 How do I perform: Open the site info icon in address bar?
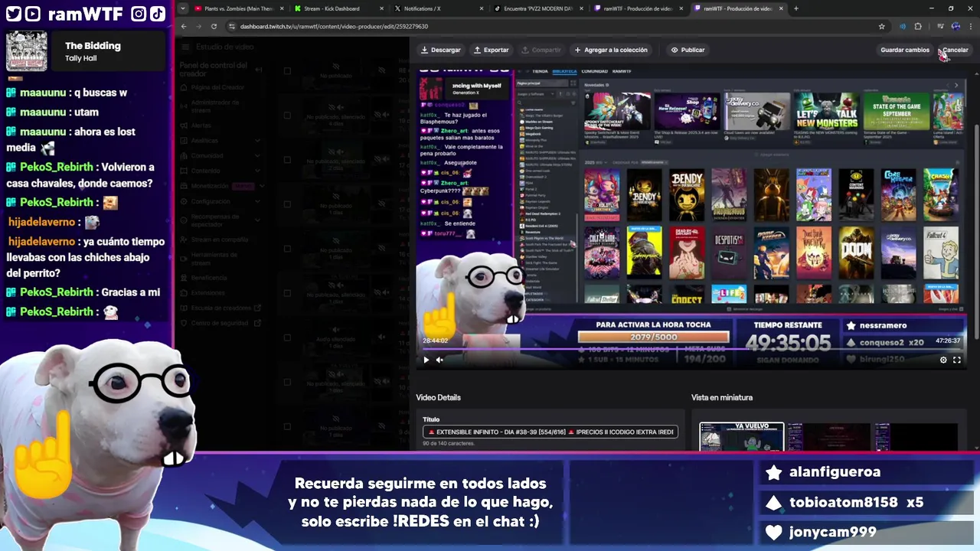(233, 26)
